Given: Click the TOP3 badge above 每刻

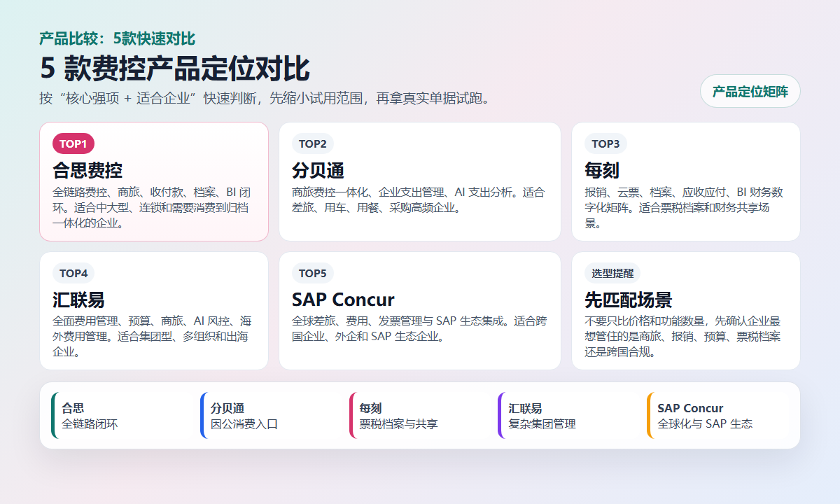Looking at the screenshot, I should 605,143.
